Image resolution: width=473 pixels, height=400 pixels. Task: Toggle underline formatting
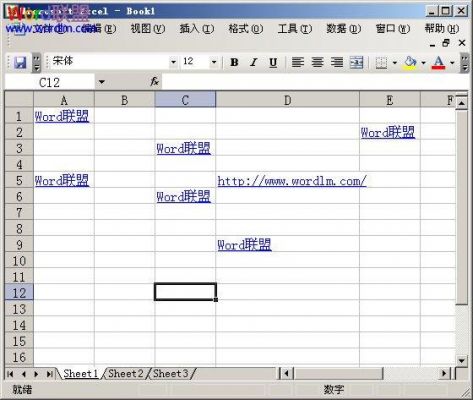tap(273, 62)
